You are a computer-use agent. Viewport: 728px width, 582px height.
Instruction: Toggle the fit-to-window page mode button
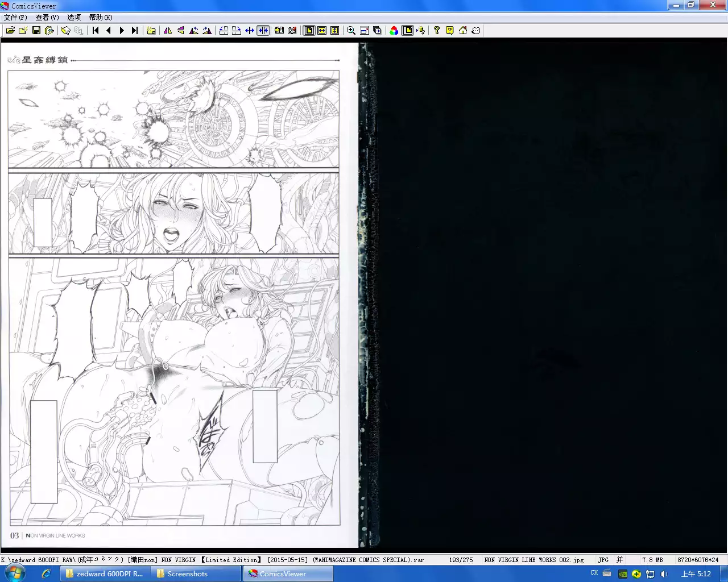[x=309, y=31]
